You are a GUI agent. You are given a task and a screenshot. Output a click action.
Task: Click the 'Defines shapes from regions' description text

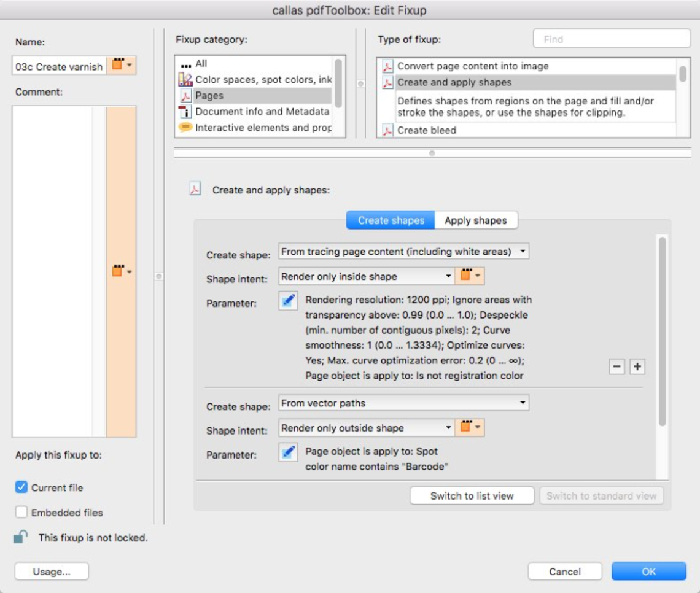point(526,107)
